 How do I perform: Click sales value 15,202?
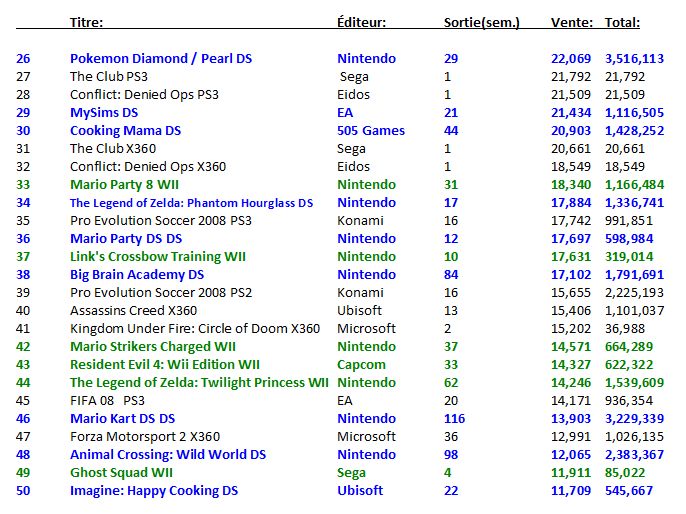[571, 329]
